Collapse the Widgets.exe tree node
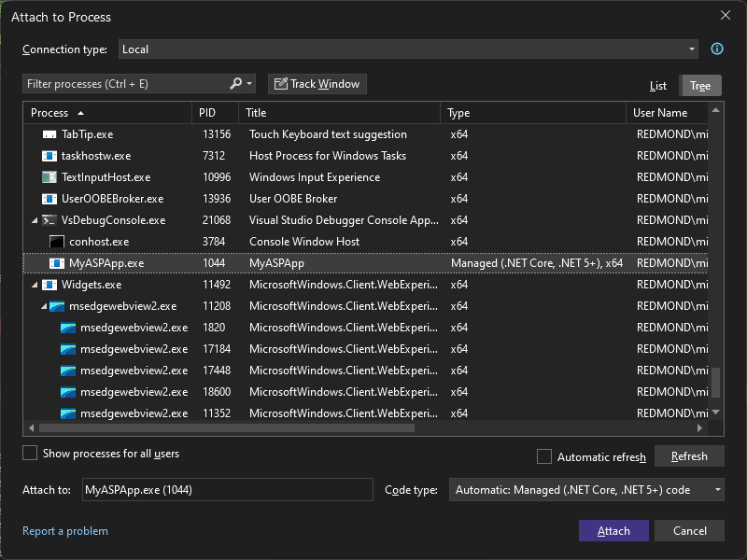747x560 pixels. (x=34, y=285)
